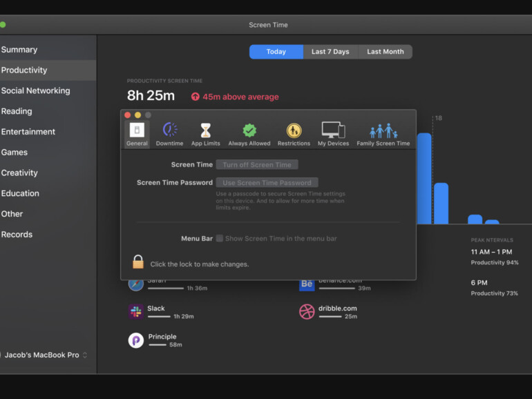Open the Family Screen Time icon
The width and height of the screenshot is (532, 399).
[383, 131]
